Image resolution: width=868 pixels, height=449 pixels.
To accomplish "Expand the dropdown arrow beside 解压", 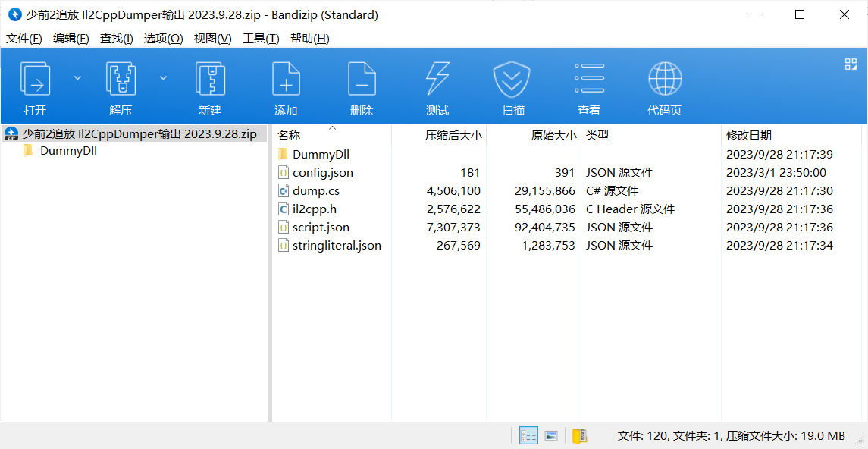I will (x=163, y=77).
